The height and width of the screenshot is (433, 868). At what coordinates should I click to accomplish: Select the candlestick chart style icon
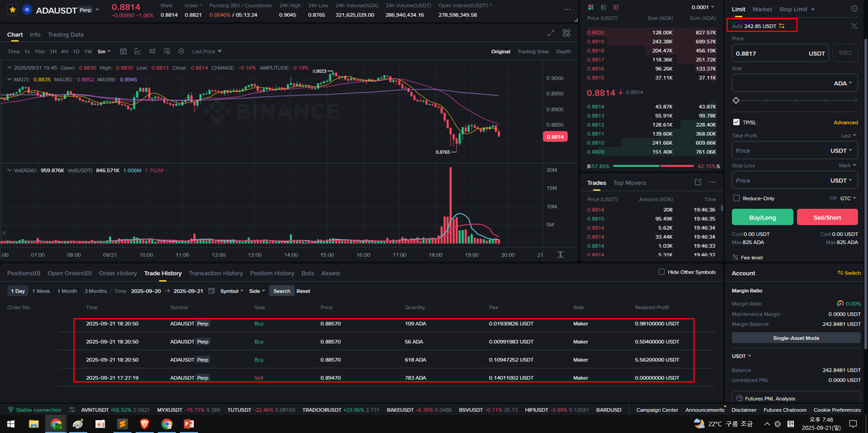coord(152,52)
